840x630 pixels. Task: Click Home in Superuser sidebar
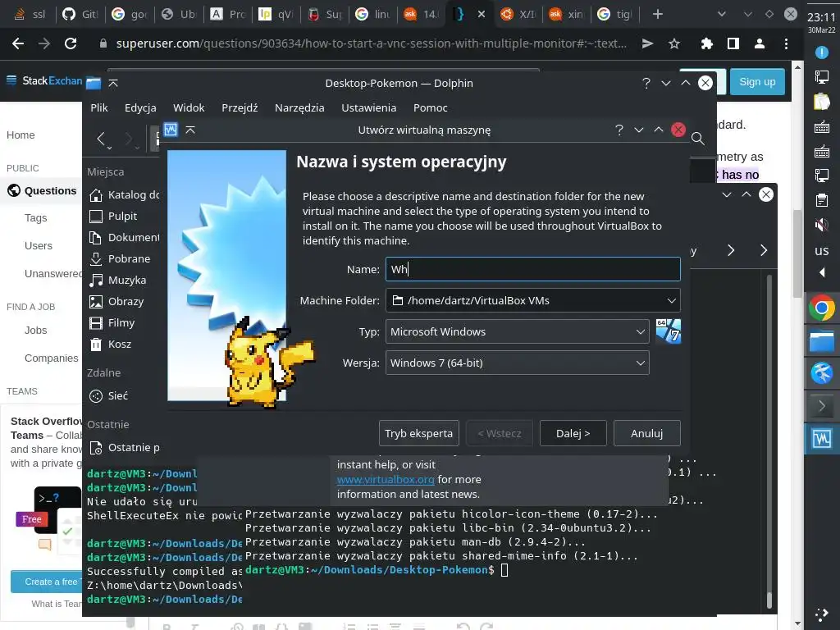[x=21, y=135]
